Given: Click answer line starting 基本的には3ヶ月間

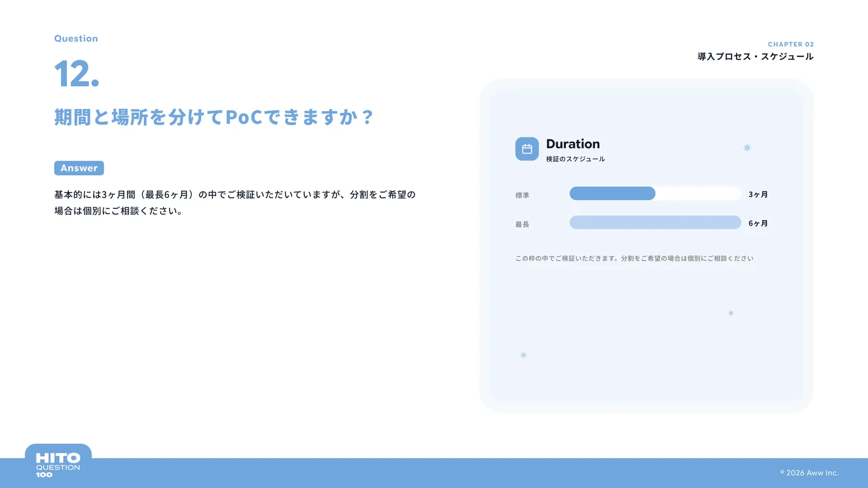Looking at the screenshot, I should (235, 194).
